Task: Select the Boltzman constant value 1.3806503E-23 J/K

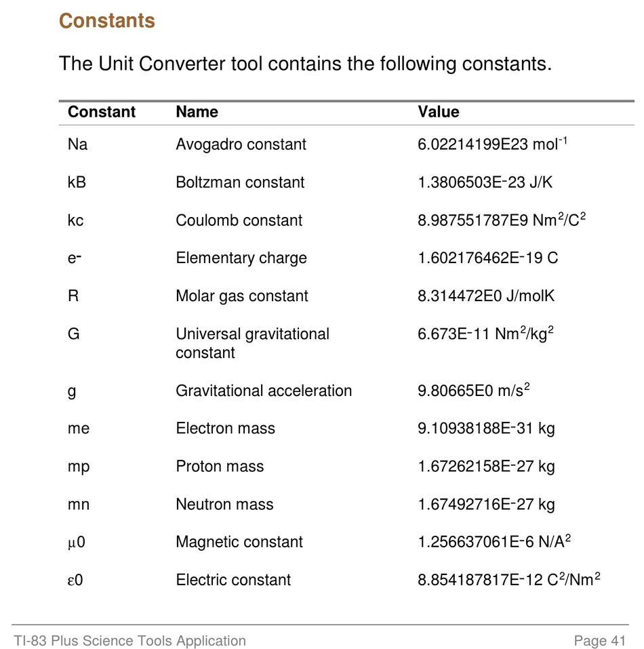Action: (485, 182)
